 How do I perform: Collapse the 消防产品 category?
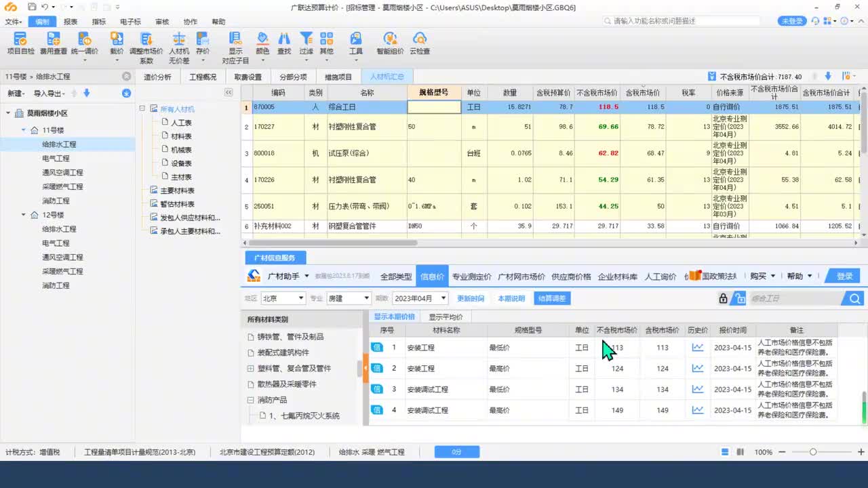(251, 400)
